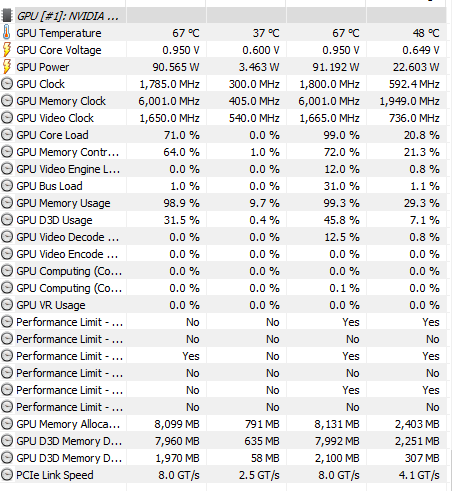Click the 99.0 % maximum GPU Core Load value
The height and width of the screenshot is (491, 452).
pyautogui.click(x=341, y=135)
